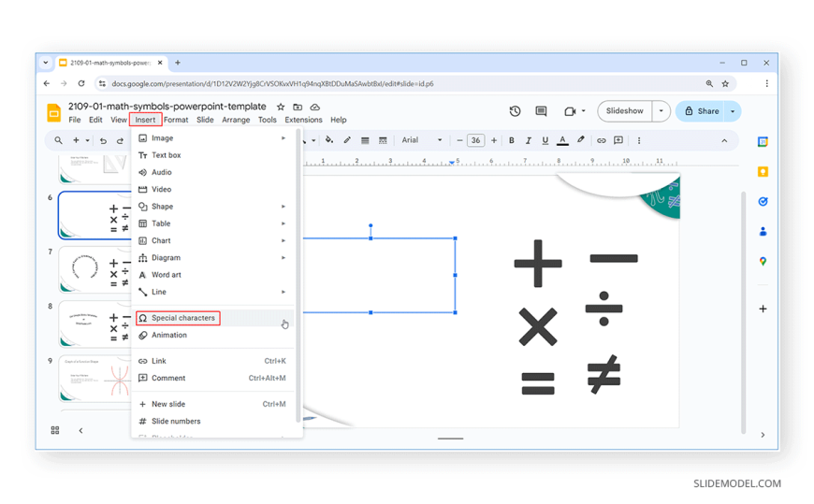Open Google Maps side panel

pyautogui.click(x=763, y=261)
